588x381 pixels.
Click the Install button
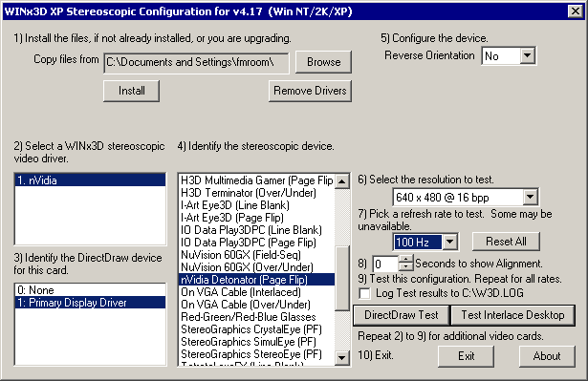pyautogui.click(x=131, y=91)
